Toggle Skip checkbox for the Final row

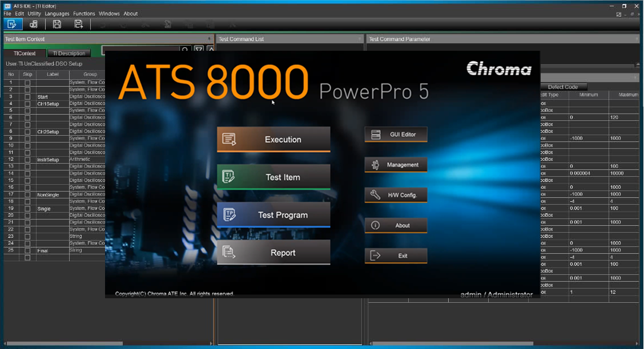tap(27, 250)
